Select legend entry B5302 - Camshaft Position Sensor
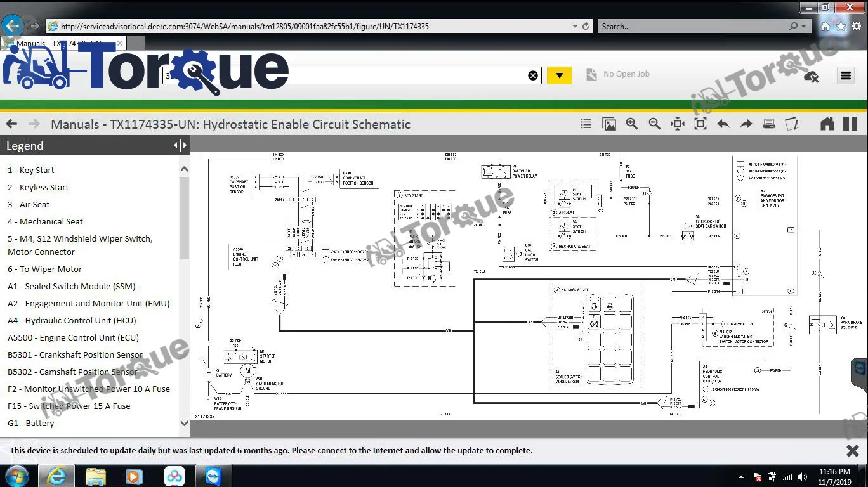868x487 pixels. pyautogui.click(x=73, y=372)
